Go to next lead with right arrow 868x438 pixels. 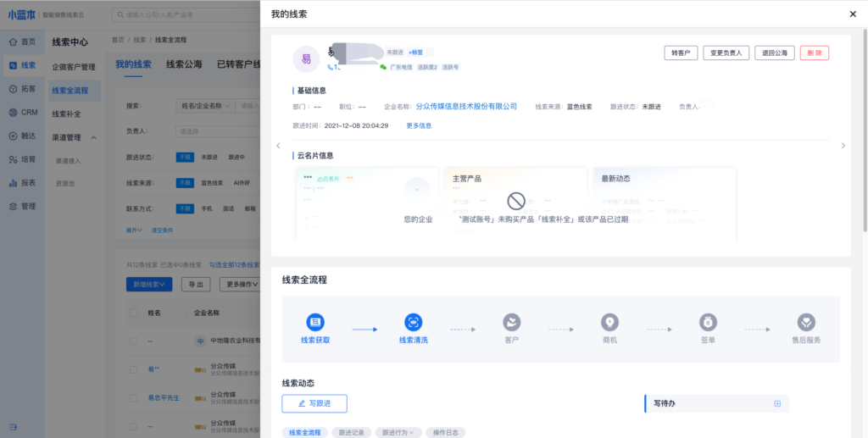tap(843, 146)
